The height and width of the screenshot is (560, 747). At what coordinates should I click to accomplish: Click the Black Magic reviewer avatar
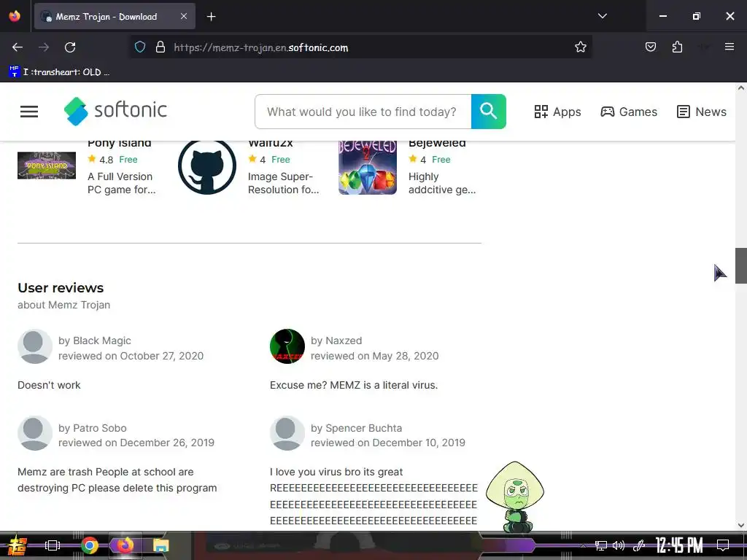35,346
